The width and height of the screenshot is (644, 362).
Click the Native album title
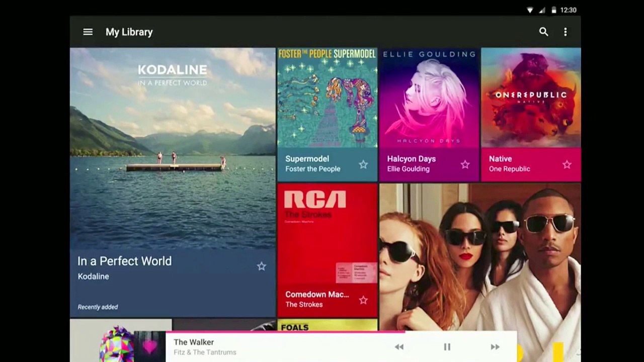(500, 158)
